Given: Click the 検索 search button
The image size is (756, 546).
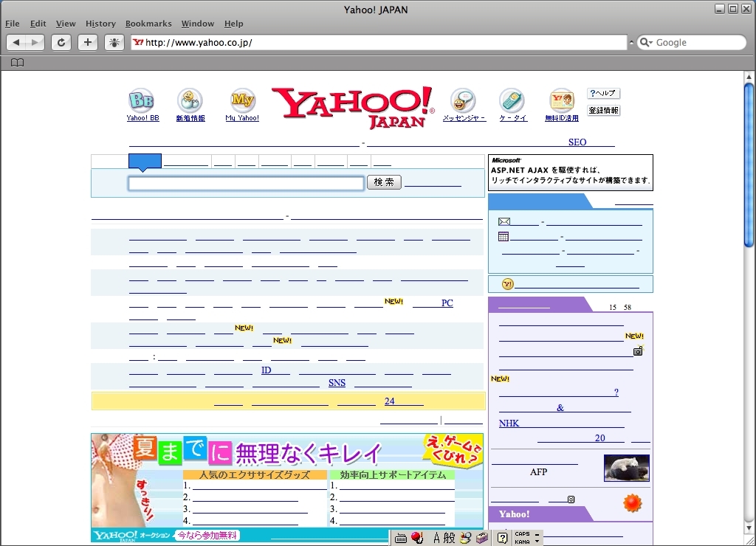Looking at the screenshot, I should coord(384,182).
